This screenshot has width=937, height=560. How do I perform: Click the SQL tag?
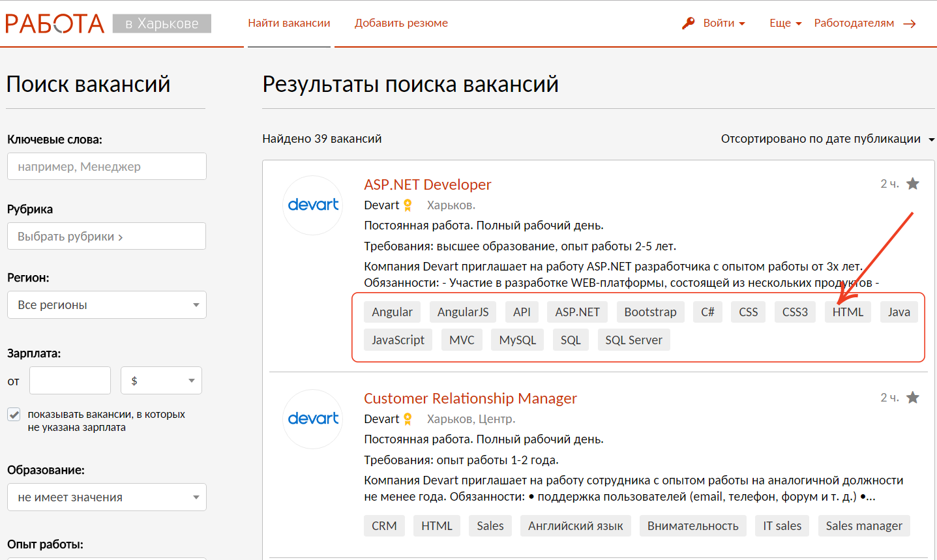(x=571, y=340)
